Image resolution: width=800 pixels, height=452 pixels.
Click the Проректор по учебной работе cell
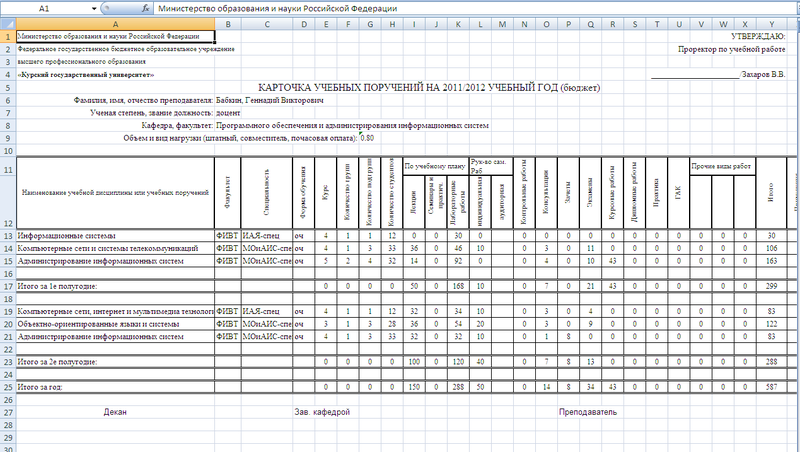pos(731,49)
